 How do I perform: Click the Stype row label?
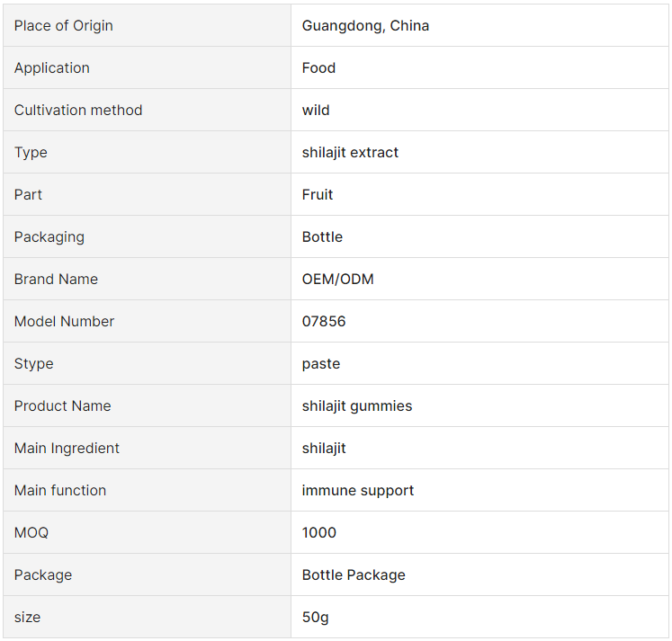point(34,363)
